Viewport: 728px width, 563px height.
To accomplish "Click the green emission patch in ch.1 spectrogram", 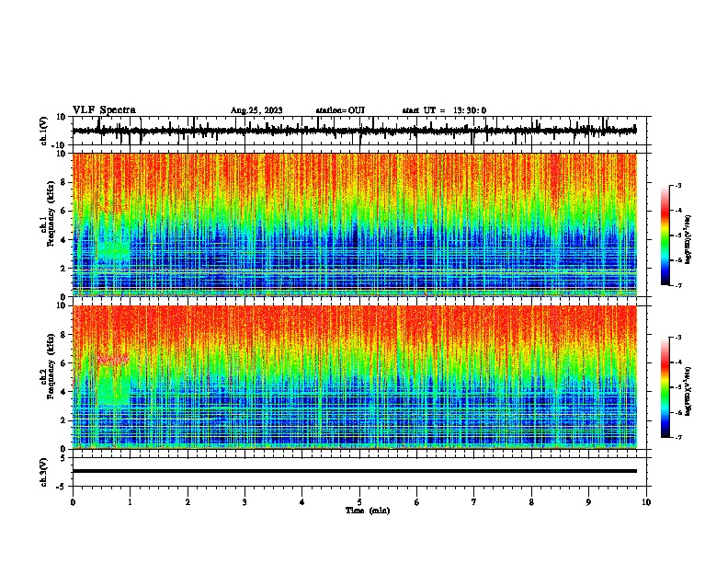I will 113,251.
